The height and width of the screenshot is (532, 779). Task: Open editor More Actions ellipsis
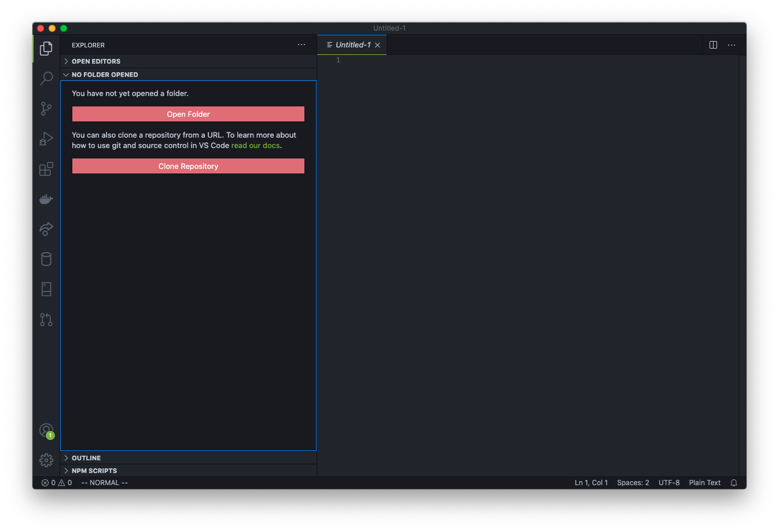732,45
